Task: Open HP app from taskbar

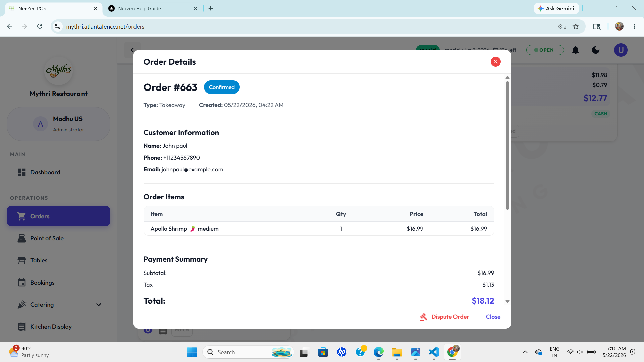Action: (x=341, y=352)
